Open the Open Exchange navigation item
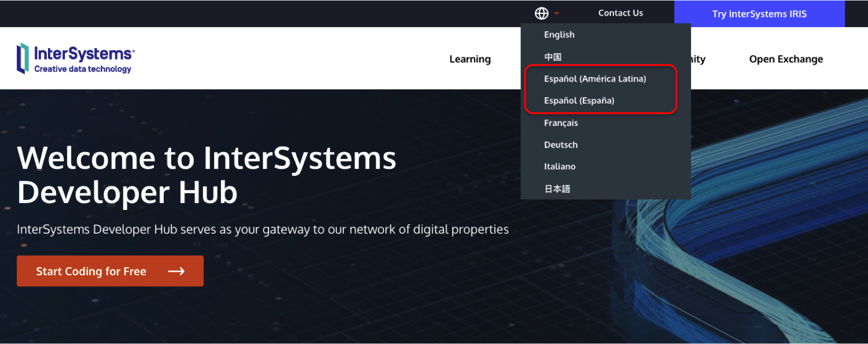This screenshot has height=344, width=868. (x=786, y=59)
